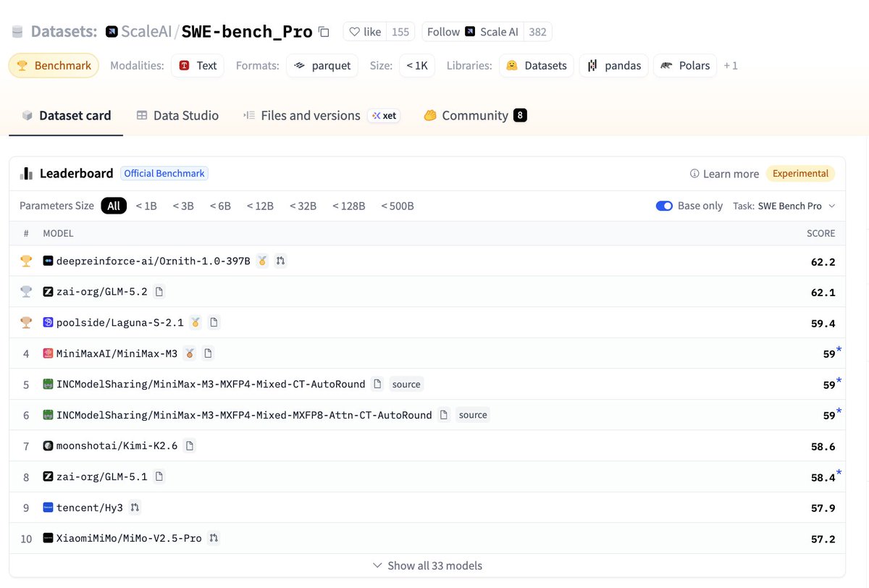Open tencent/Hy3 model link
Screen dimensions: 869x588
tap(90, 508)
